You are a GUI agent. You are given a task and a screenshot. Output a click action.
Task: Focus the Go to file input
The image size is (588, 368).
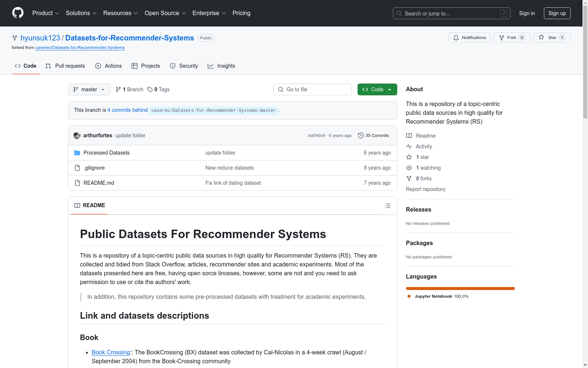point(312,89)
